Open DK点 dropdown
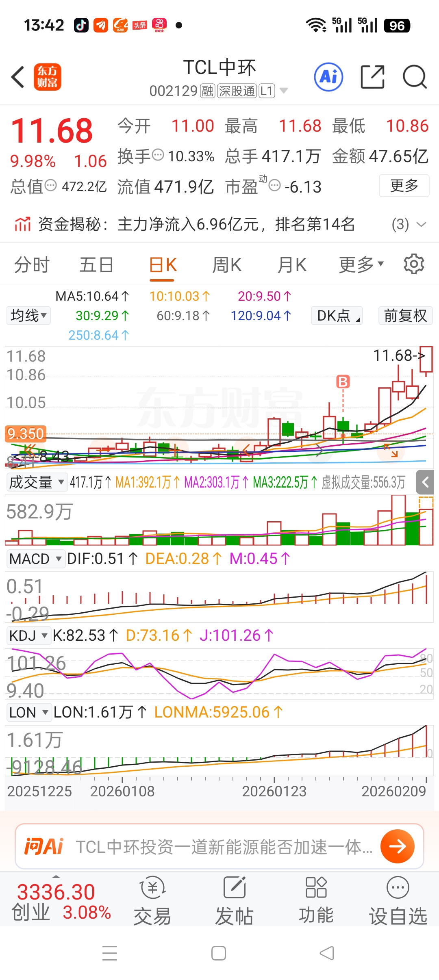This screenshot has width=439, height=980. (x=337, y=315)
